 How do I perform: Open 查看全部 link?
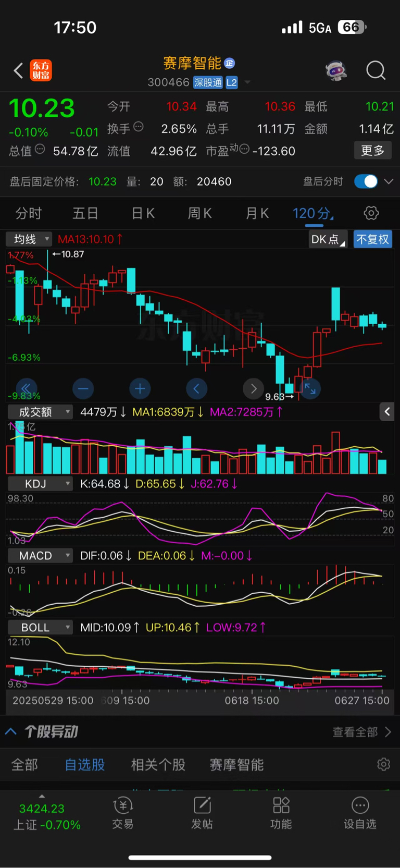(362, 732)
